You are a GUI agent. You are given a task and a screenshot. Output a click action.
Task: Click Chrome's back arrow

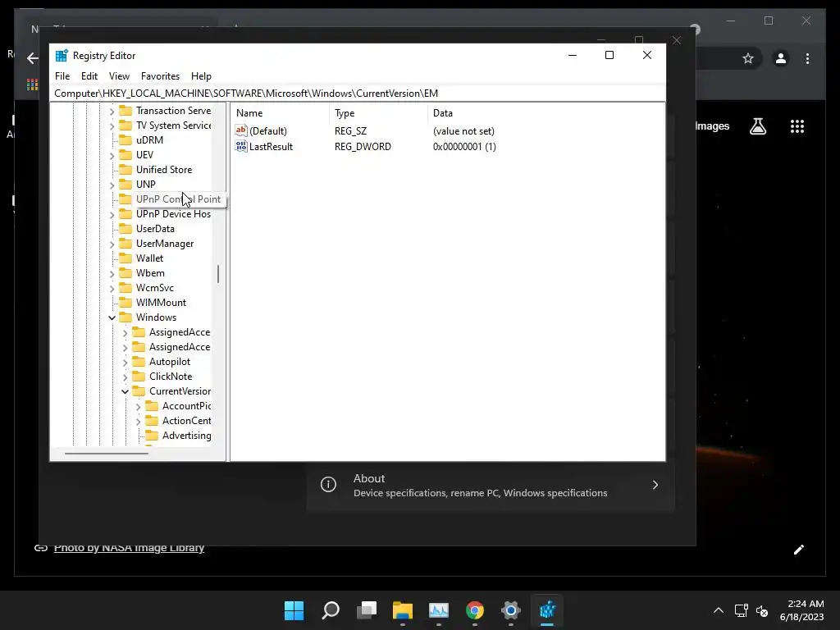tap(33, 58)
